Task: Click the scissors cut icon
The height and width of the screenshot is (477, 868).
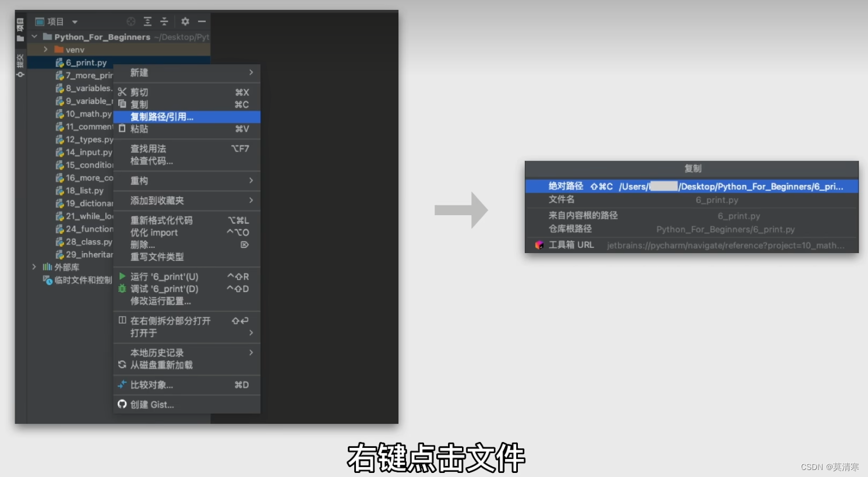Action: click(122, 92)
